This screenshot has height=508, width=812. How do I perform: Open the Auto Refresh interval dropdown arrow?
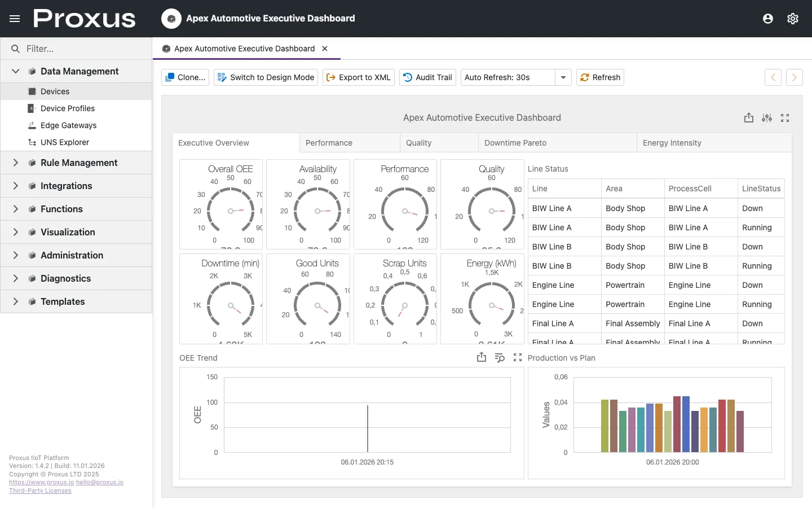pyautogui.click(x=563, y=77)
